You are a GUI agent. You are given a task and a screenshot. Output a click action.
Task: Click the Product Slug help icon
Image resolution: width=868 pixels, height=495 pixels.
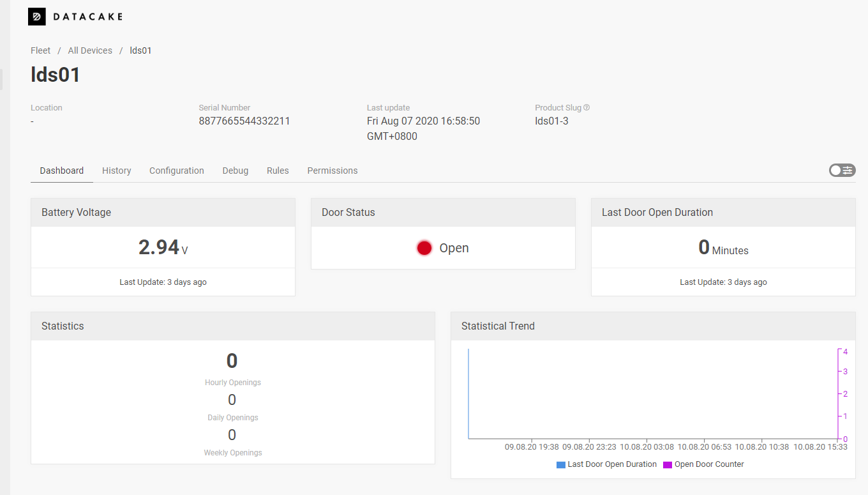point(587,107)
